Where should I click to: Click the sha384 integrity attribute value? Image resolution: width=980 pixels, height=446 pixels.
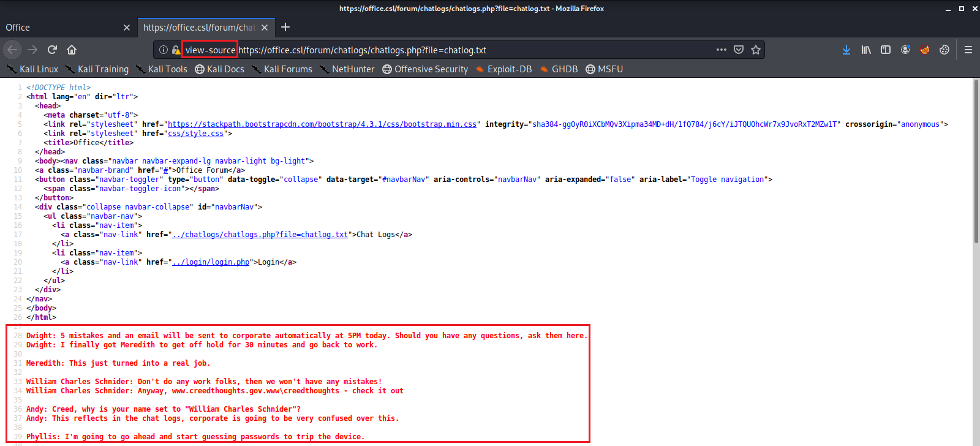(686, 124)
